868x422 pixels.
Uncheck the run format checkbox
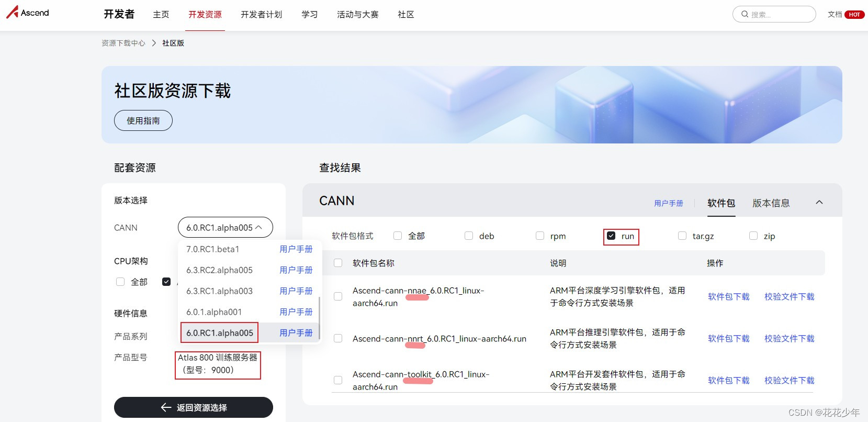pos(611,236)
